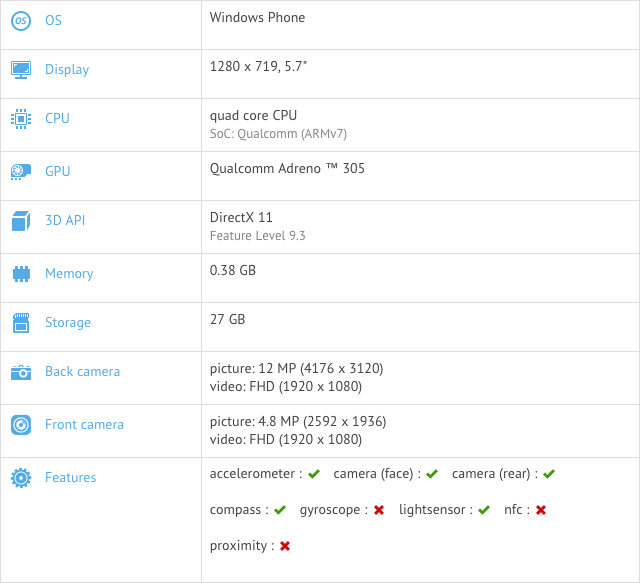Image resolution: width=640 pixels, height=583 pixels.
Task: Click the GPU graphics card icon
Action: (21, 171)
